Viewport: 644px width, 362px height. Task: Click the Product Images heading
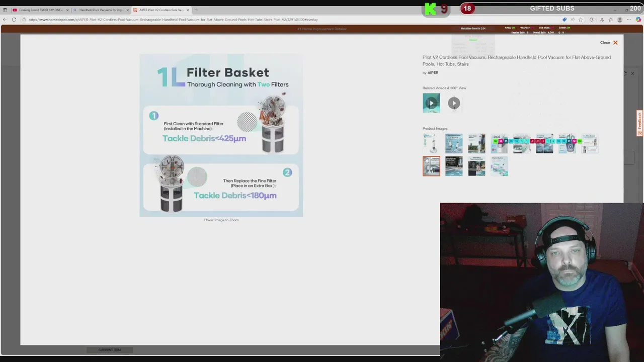435,128
